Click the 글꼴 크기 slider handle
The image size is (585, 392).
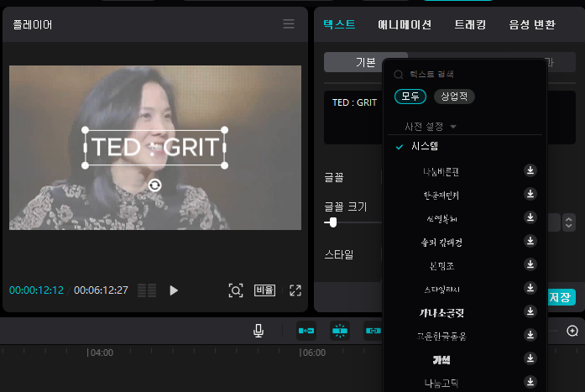click(333, 222)
